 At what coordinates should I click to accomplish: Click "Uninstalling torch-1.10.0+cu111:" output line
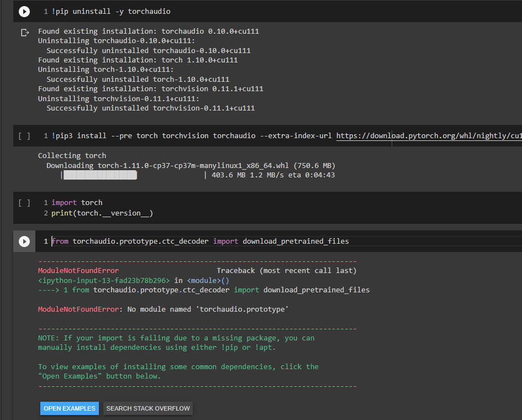pos(106,69)
